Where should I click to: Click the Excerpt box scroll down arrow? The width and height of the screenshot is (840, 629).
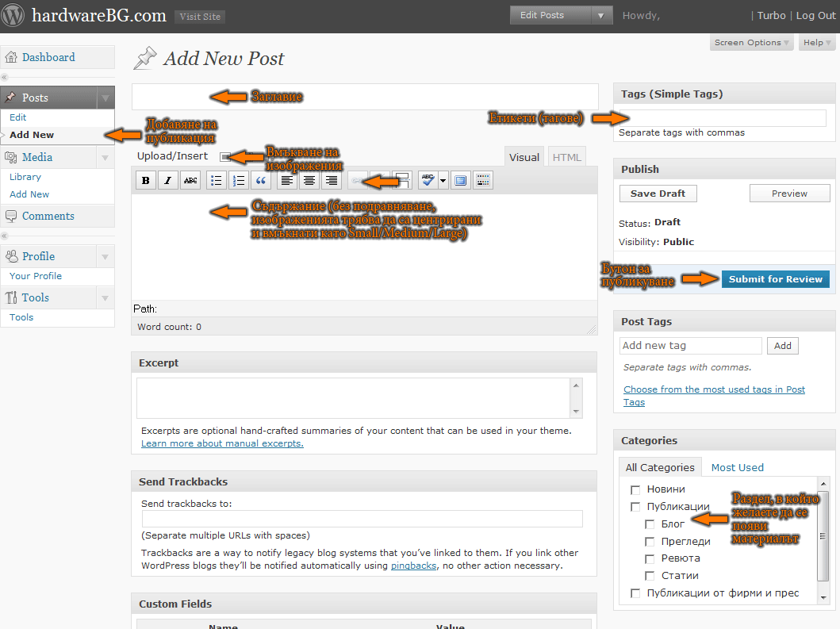click(x=576, y=412)
